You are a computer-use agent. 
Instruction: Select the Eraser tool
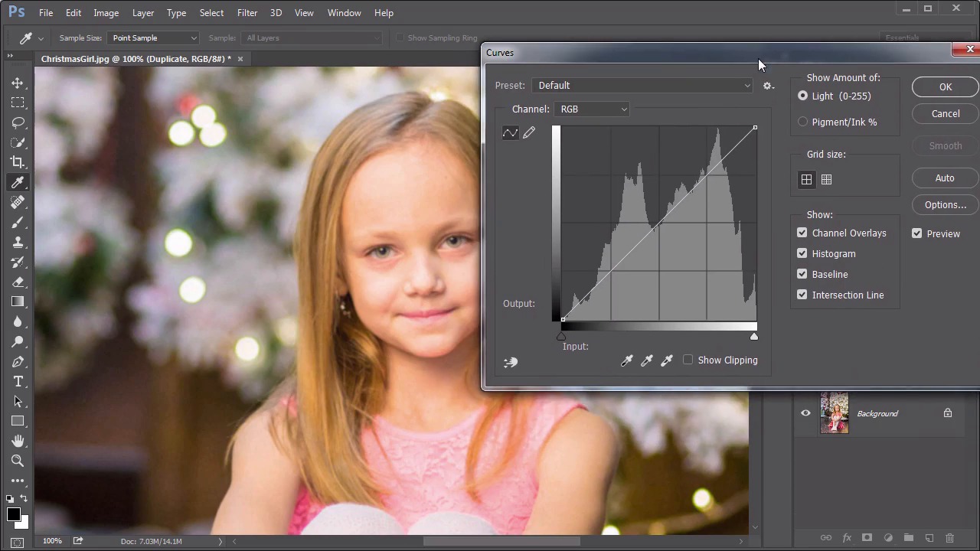click(18, 282)
